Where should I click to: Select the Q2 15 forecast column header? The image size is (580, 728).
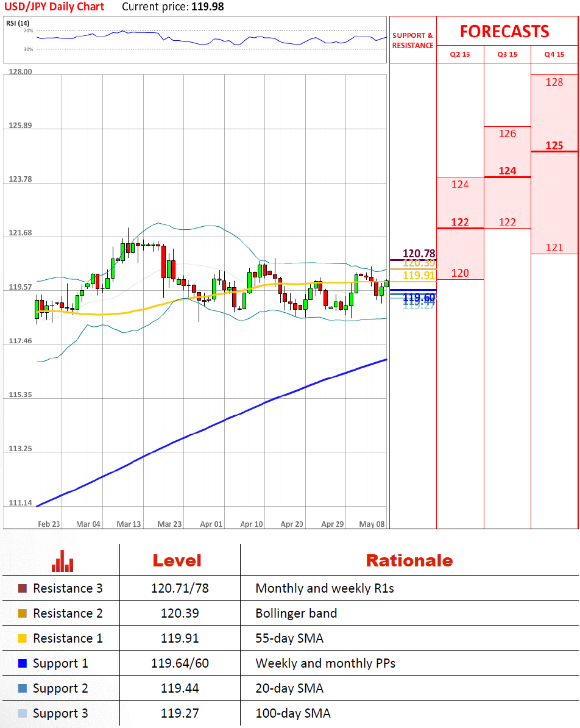460,54
